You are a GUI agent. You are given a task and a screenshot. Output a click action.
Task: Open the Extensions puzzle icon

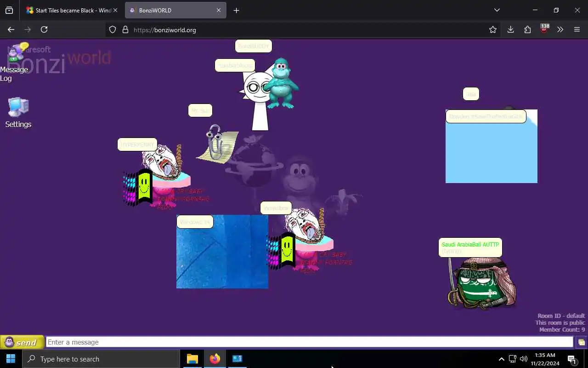click(x=527, y=29)
